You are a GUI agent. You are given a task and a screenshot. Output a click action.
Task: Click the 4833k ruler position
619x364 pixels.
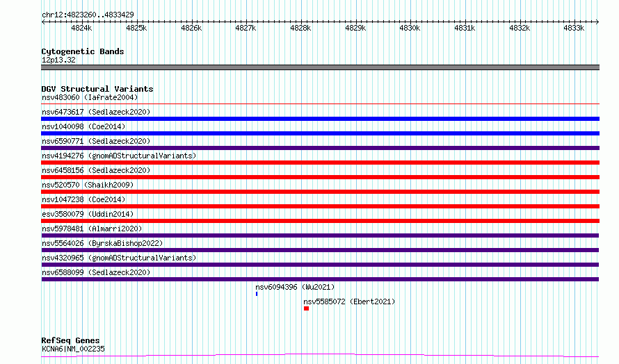574,28
